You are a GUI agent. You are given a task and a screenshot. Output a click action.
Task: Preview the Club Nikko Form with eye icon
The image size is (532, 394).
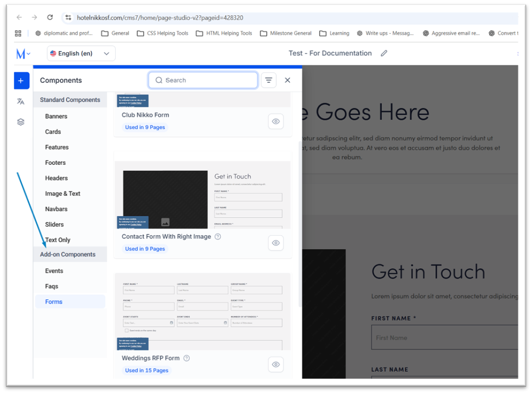tap(276, 121)
